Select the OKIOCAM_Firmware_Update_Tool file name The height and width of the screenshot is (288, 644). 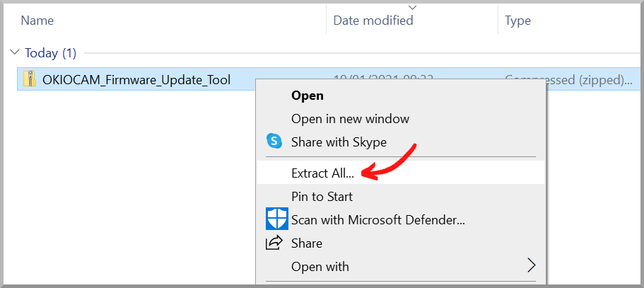pyautogui.click(x=136, y=79)
